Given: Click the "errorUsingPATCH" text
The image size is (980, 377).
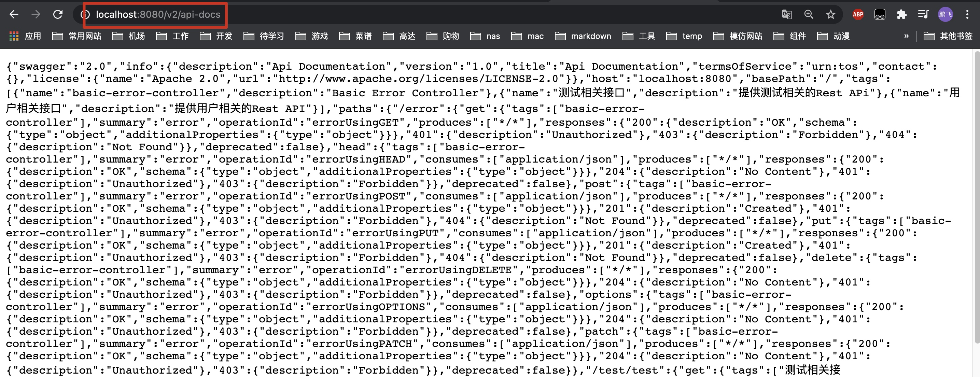Looking at the screenshot, I should click(x=362, y=344).
